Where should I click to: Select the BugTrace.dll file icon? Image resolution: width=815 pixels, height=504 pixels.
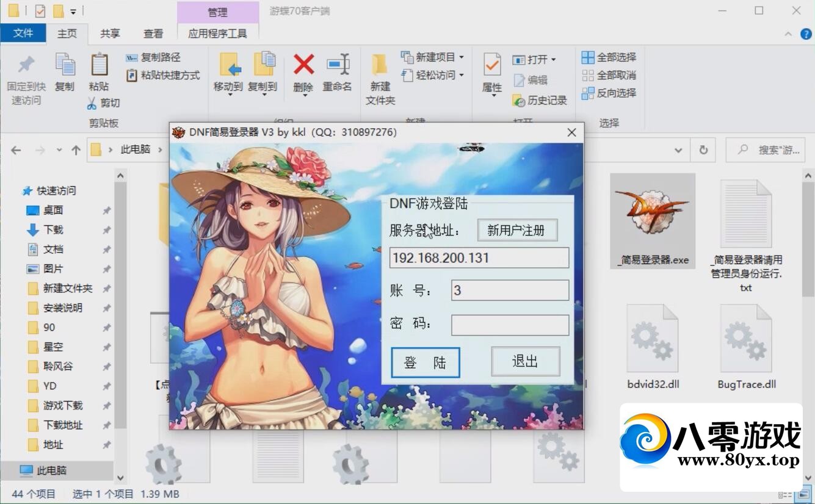coord(746,339)
